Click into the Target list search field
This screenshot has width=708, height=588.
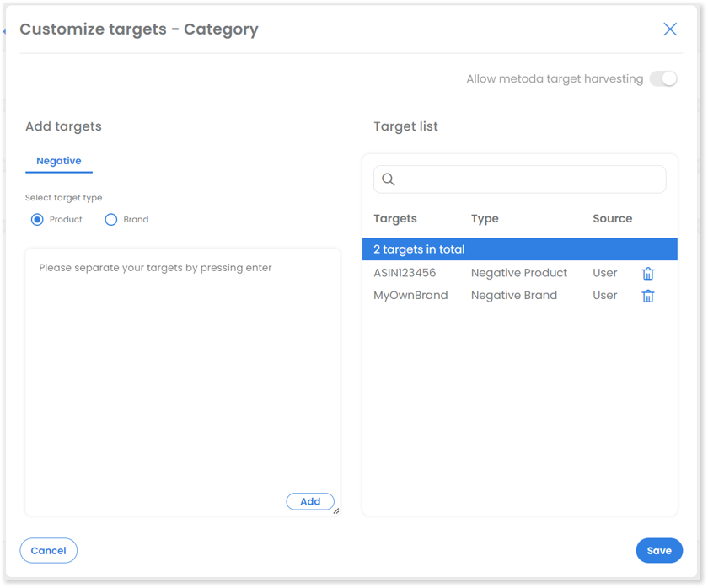520,179
